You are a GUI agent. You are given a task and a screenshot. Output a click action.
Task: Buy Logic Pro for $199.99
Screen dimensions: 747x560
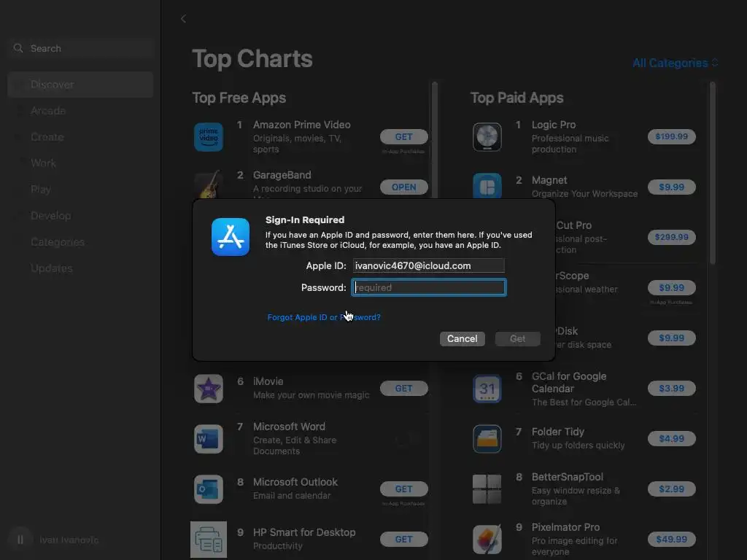[x=672, y=136]
